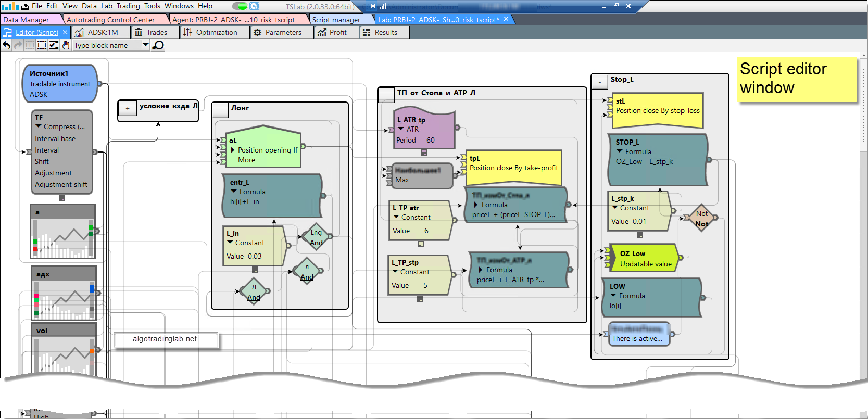Click the Лнг And diamond block
The width and height of the screenshot is (868, 419).
pyautogui.click(x=316, y=237)
